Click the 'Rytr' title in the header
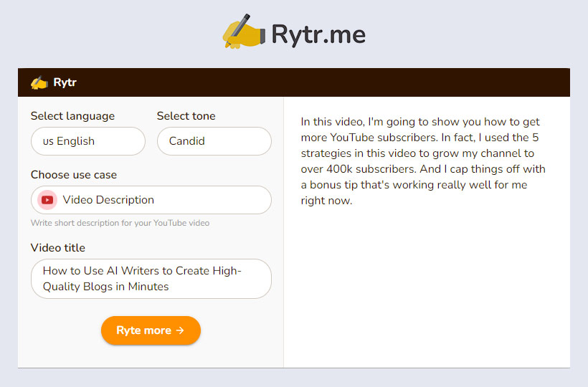The width and height of the screenshot is (588, 387). [x=65, y=82]
